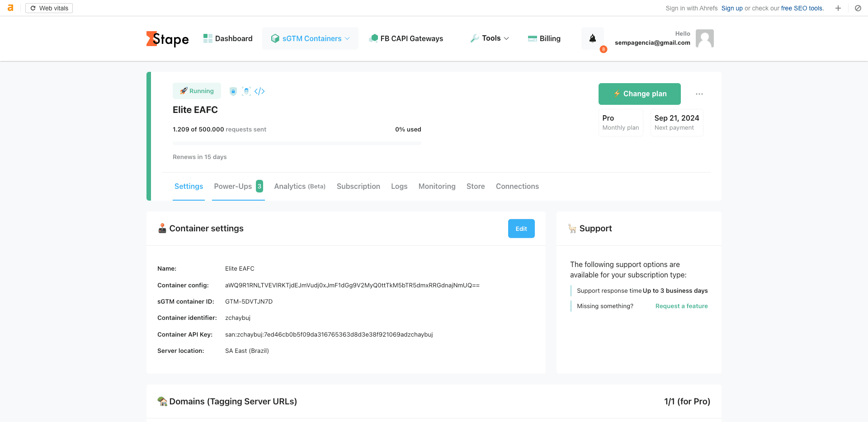Image resolution: width=868 pixels, height=422 pixels.
Task: Open the Dashboard page
Action: (228, 38)
